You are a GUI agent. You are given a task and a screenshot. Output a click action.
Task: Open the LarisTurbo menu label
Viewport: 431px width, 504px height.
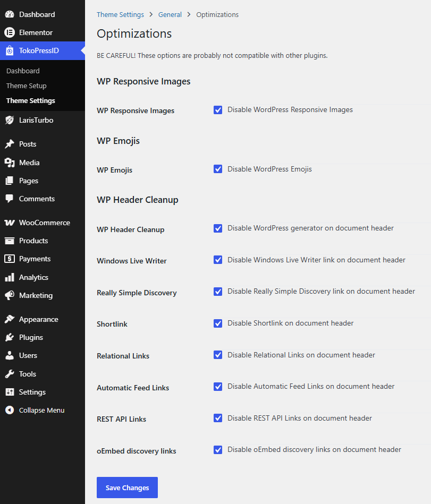(36, 120)
